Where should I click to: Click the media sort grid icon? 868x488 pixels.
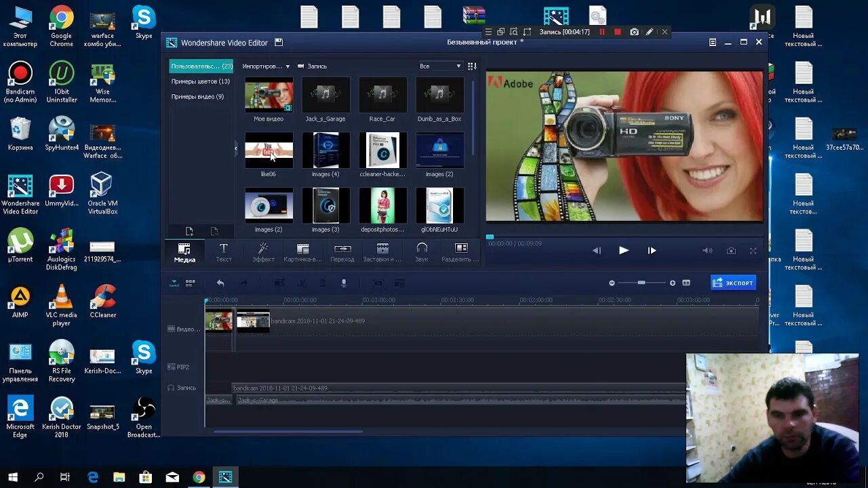click(x=472, y=66)
